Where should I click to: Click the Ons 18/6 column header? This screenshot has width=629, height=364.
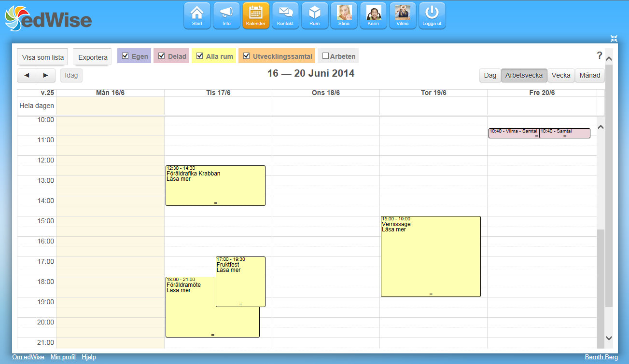pyautogui.click(x=325, y=93)
